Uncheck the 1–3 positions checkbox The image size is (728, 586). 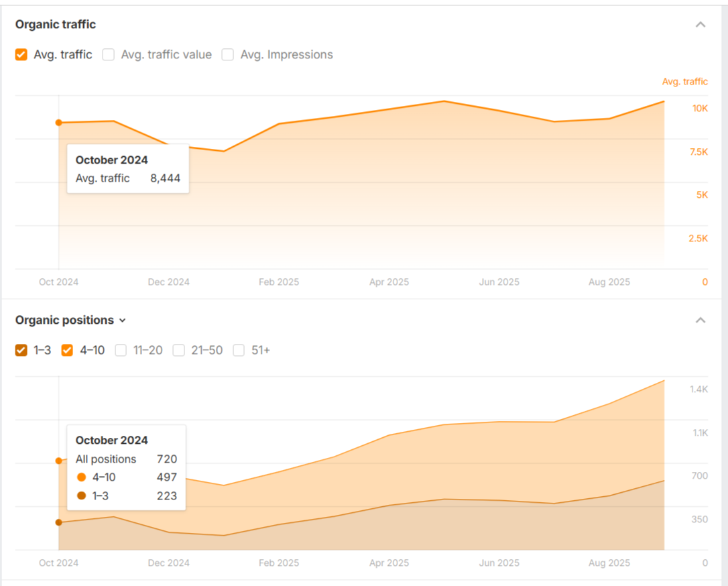click(21, 350)
